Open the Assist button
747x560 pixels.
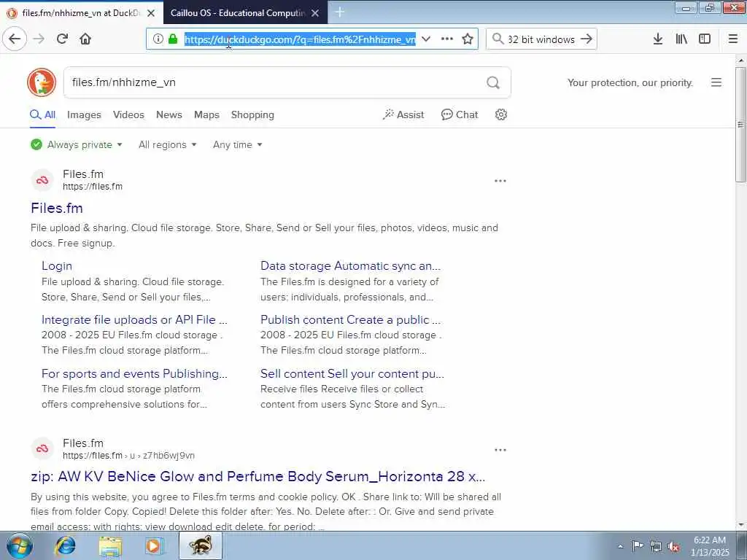pos(403,114)
